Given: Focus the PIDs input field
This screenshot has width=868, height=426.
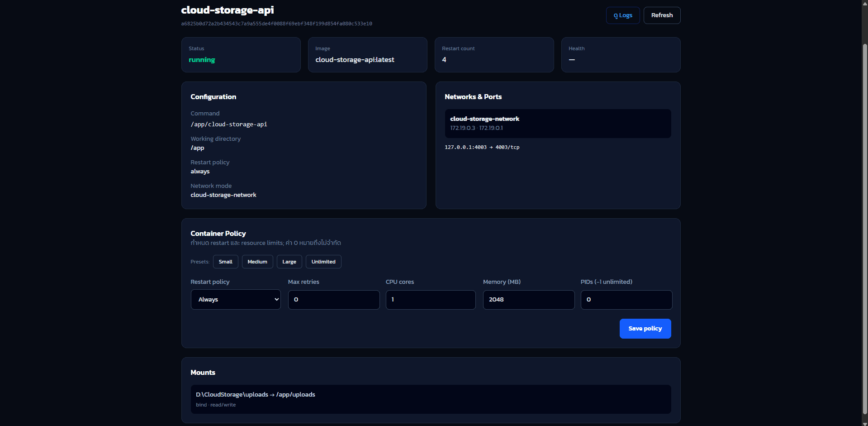Looking at the screenshot, I should pos(626,300).
